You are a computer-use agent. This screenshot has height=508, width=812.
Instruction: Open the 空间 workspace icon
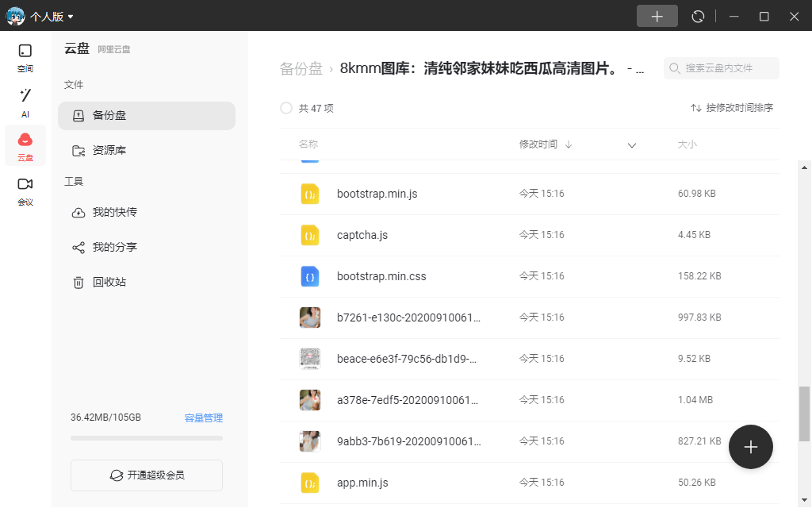coord(25,58)
